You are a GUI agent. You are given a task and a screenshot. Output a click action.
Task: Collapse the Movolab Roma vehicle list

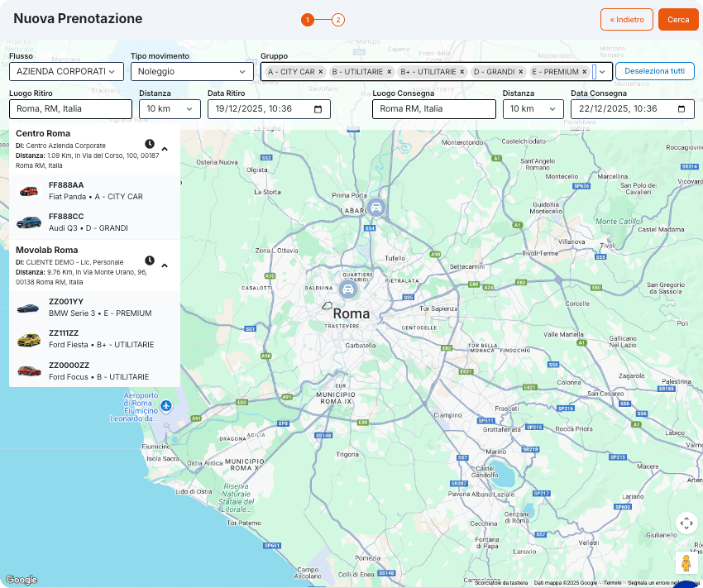[x=165, y=265]
